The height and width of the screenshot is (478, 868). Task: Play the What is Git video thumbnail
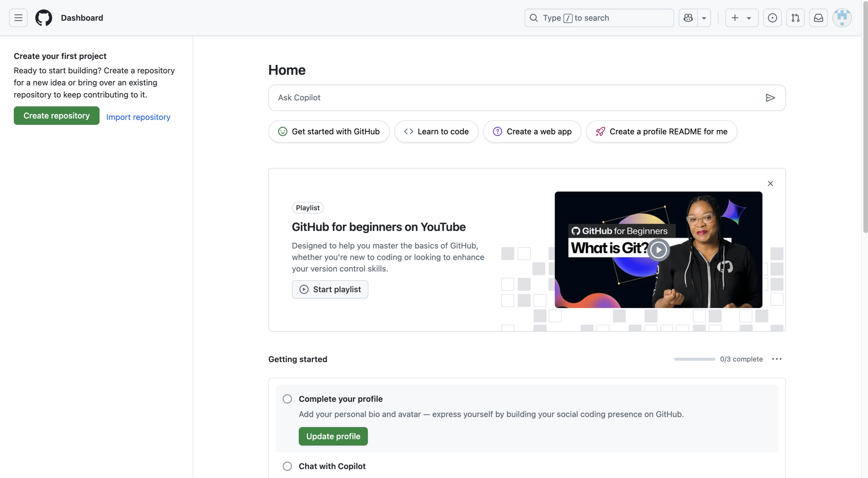pos(658,250)
